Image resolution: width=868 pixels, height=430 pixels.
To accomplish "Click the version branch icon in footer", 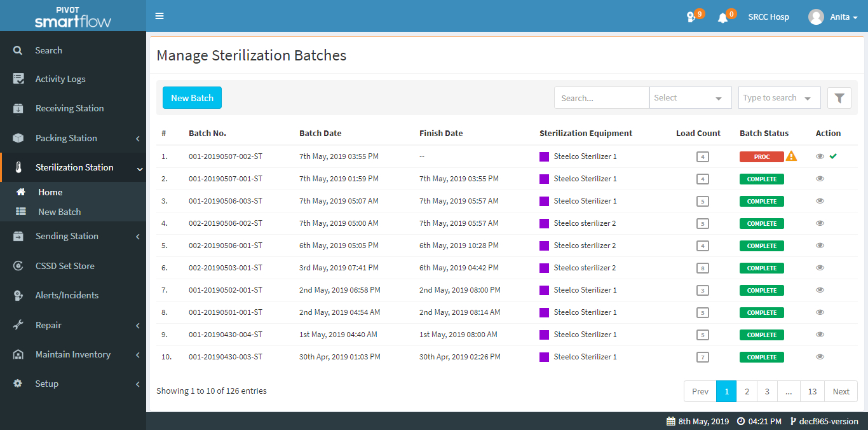I will pyautogui.click(x=793, y=421).
